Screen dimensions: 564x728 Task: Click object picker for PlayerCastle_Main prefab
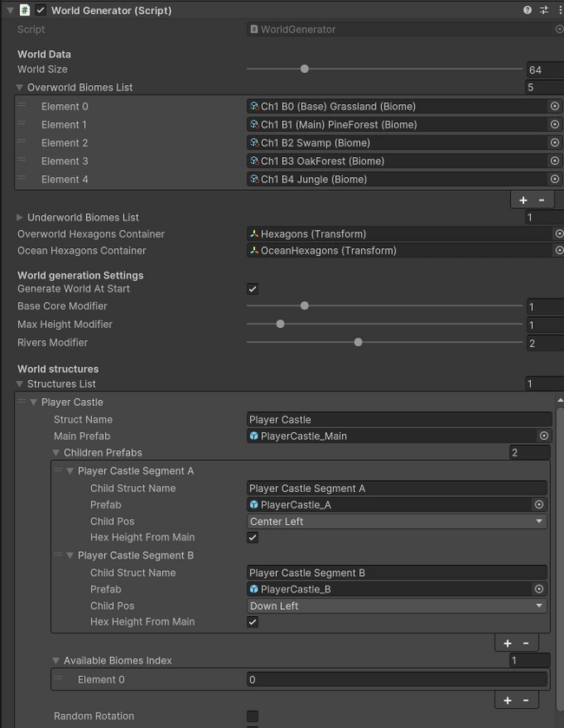coord(544,436)
